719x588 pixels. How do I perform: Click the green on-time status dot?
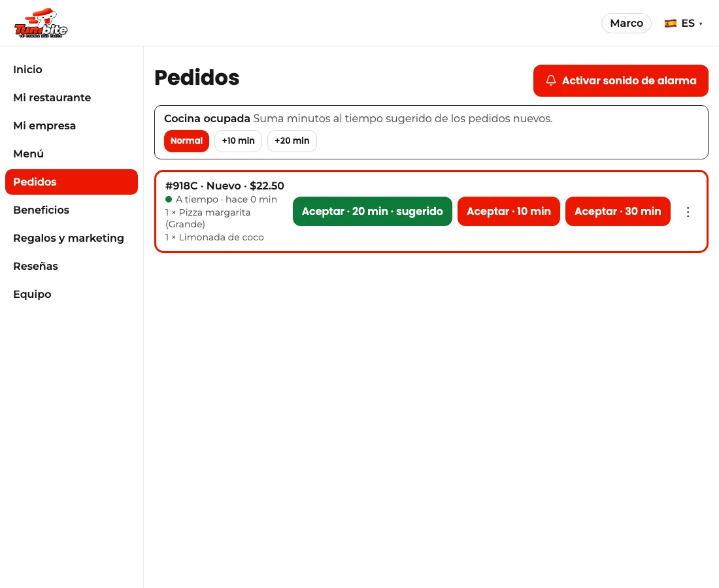169,199
